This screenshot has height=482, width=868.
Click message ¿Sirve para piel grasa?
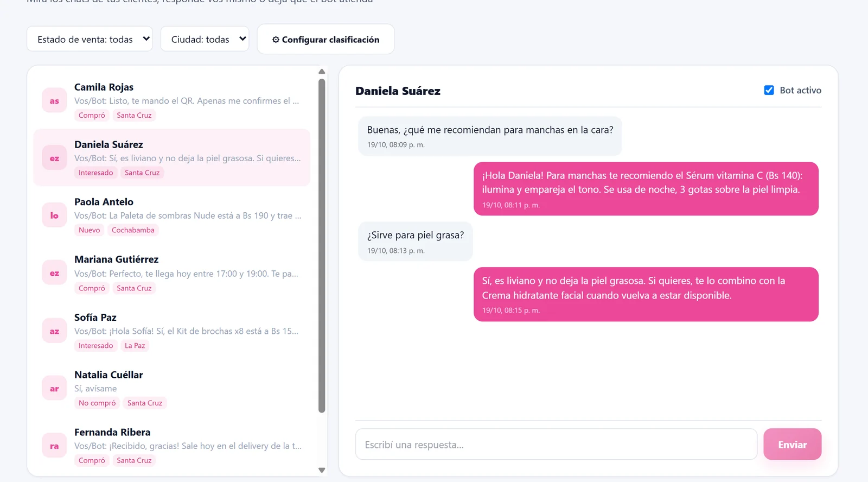coord(415,242)
